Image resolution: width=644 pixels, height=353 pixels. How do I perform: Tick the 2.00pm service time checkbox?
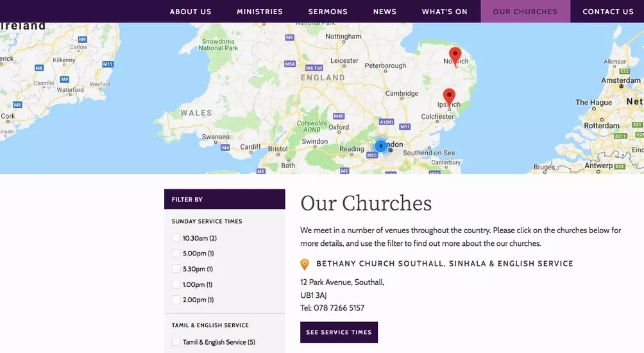(176, 300)
